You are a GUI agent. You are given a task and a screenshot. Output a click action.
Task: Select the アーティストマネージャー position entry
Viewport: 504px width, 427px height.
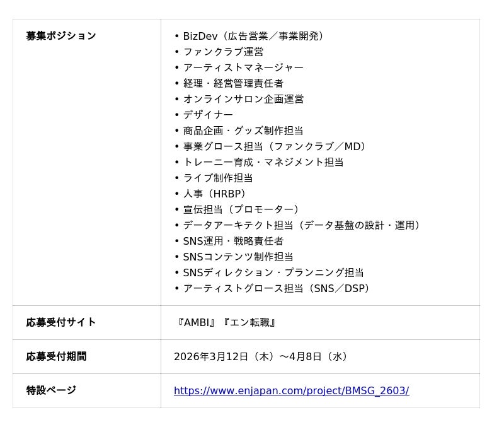pos(243,67)
